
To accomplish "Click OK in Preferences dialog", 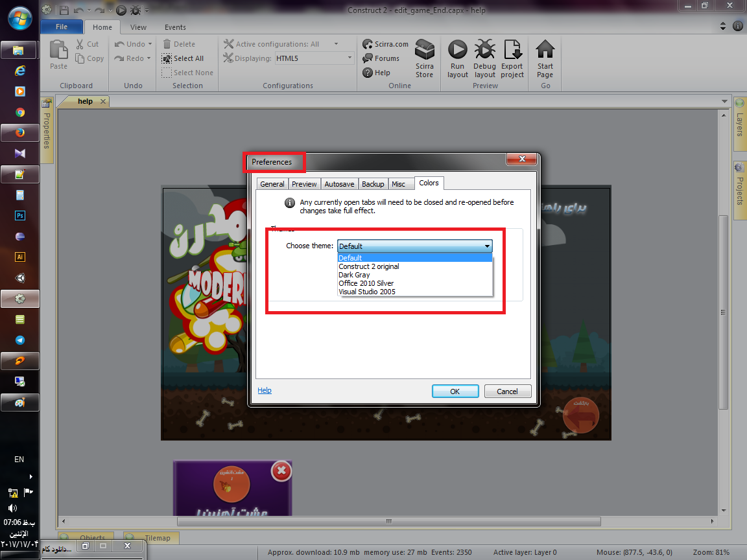I will coord(455,391).
